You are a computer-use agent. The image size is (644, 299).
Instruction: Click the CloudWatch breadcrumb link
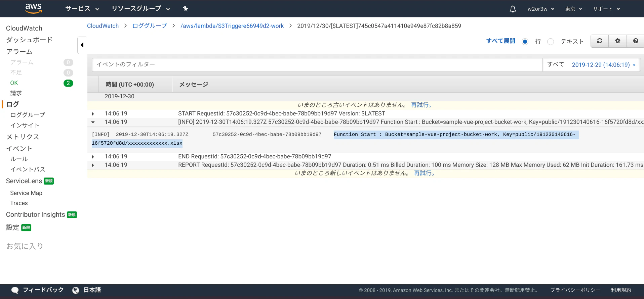pyautogui.click(x=103, y=26)
